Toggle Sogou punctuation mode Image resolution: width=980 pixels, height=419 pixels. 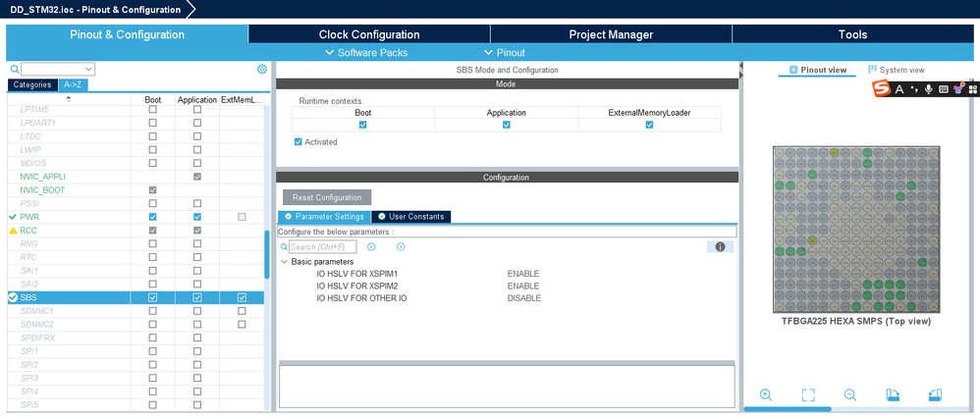click(915, 89)
